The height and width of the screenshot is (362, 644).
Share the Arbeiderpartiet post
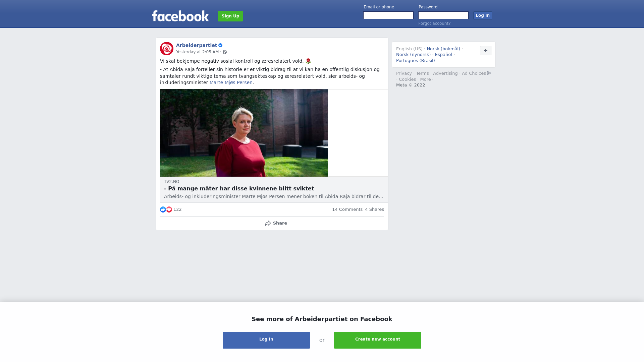(276, 223)
